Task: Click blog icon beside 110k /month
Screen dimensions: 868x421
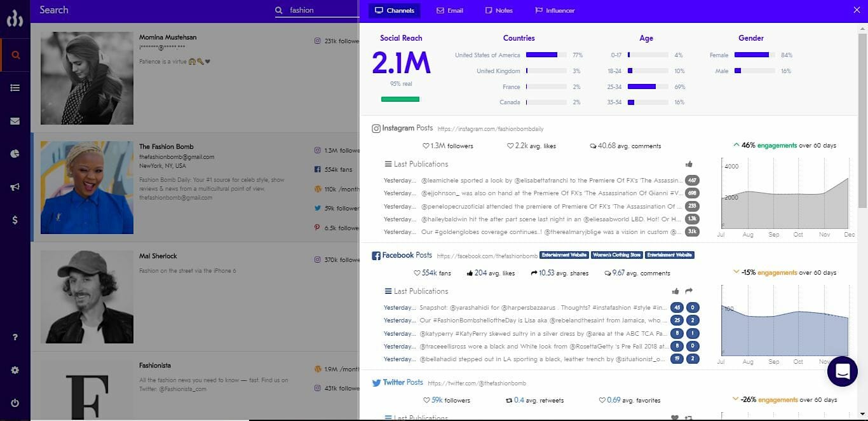Action: point(318,189)
